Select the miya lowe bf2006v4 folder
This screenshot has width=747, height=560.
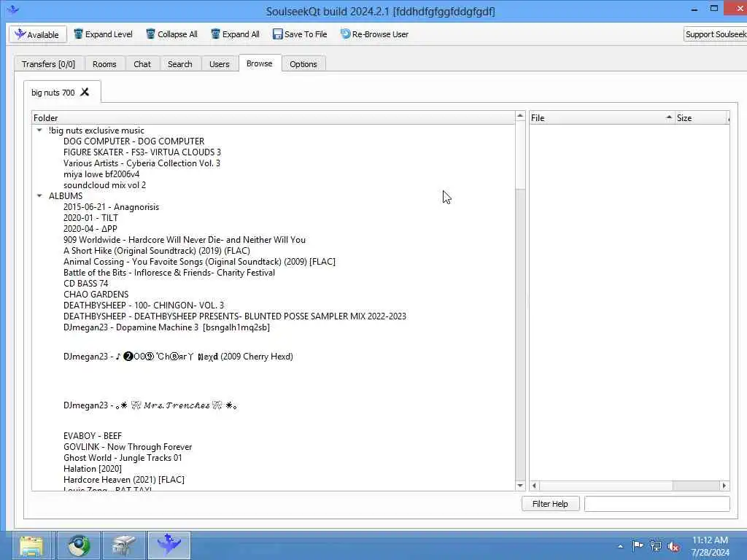pos(101,174)
